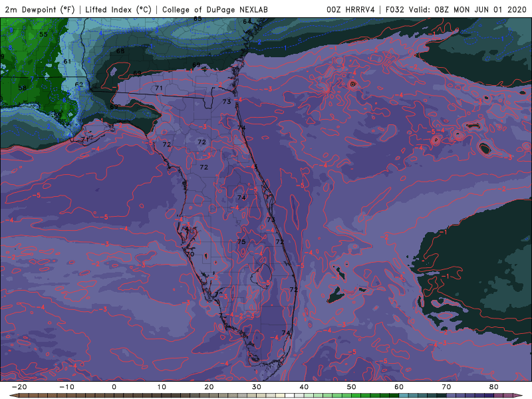Screen dimensions: 532x399
Task: Click the '58' dewpoint value on map
Action: pyautogui.click(x=23, y=88)
